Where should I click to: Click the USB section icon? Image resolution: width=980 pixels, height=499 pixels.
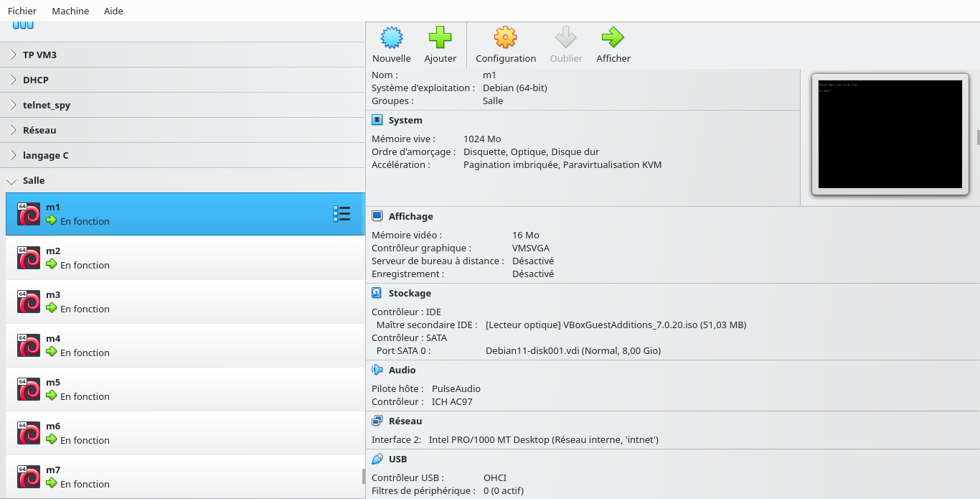tap(377, 459)
